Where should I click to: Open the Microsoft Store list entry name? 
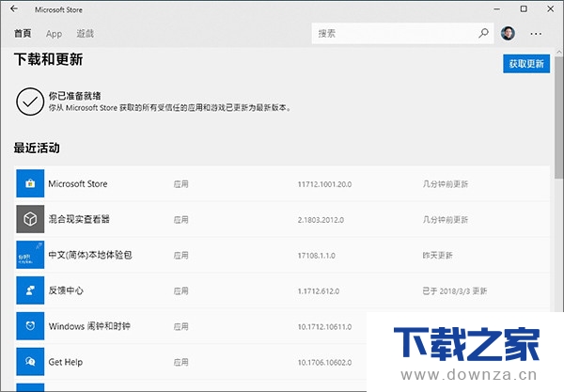coord(80,183)
